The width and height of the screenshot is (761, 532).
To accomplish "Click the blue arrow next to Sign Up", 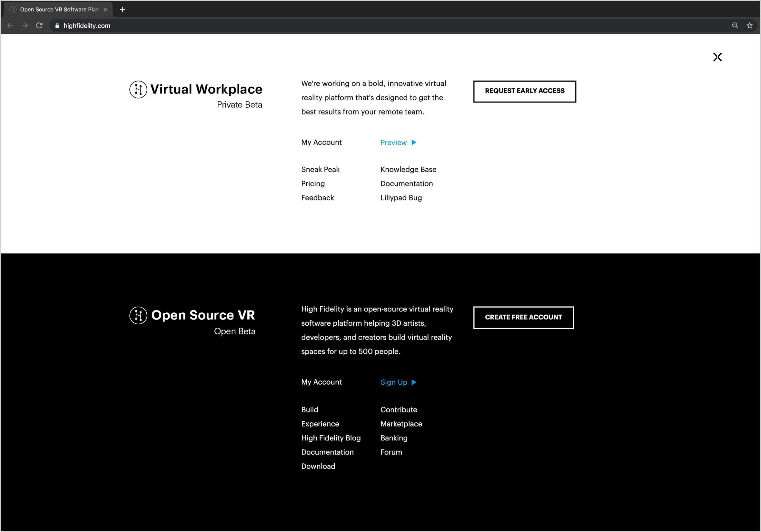I will coord(414,382).
